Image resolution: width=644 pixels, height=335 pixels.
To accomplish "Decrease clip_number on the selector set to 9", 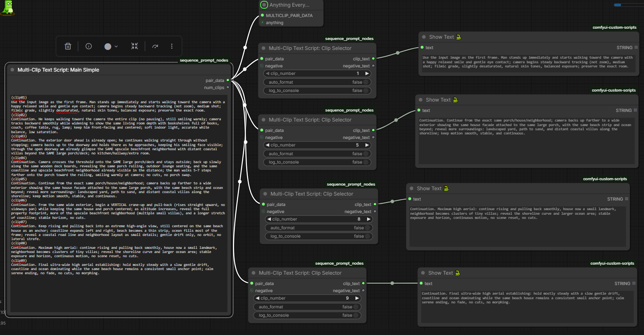I will (257, 298).
